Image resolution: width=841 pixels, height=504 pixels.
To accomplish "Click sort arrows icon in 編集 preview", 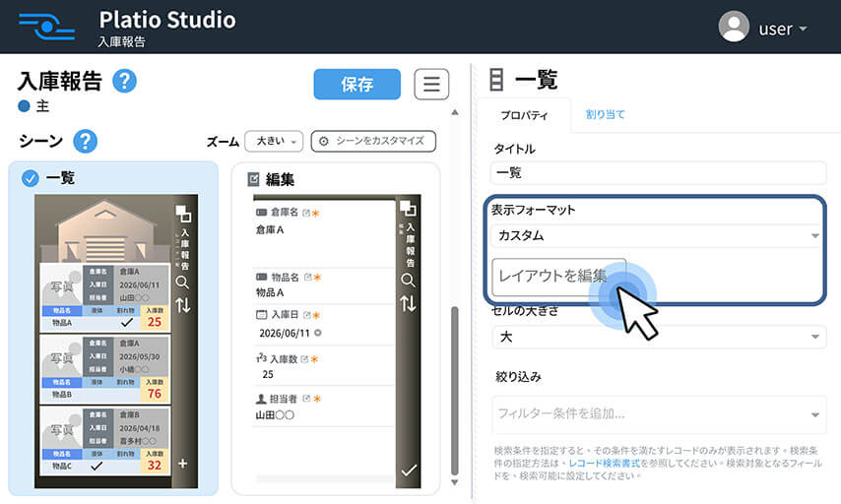I will tap(408, 304).
